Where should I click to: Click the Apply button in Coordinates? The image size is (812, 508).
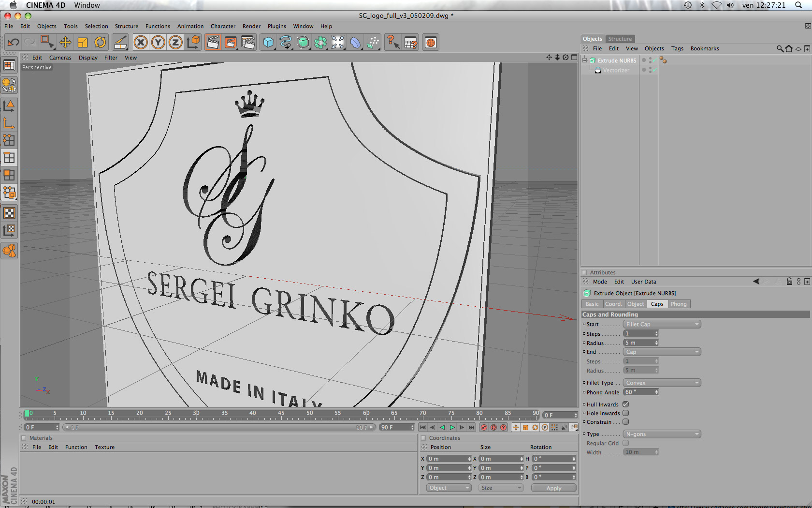[x=554, y=488]
